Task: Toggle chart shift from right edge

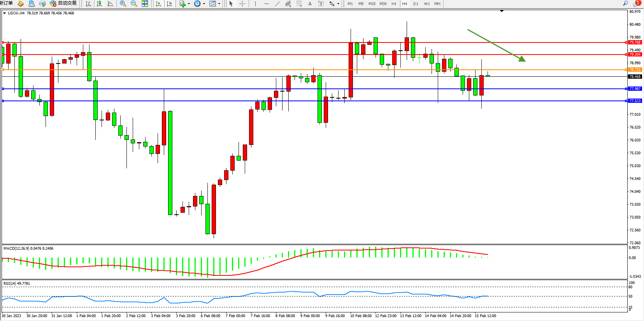Action: coord(169,4)
